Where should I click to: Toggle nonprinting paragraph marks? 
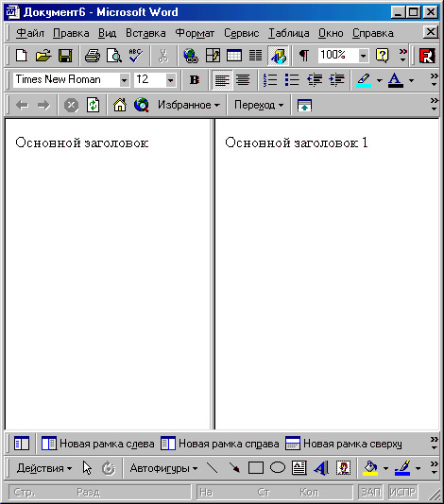(304, 56)
